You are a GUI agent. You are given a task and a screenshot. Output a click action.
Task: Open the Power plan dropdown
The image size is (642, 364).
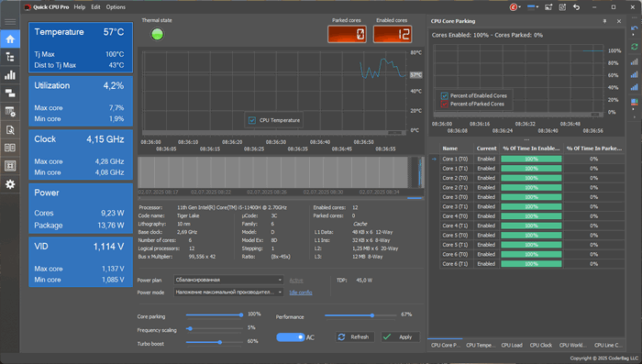click(228, 280)
